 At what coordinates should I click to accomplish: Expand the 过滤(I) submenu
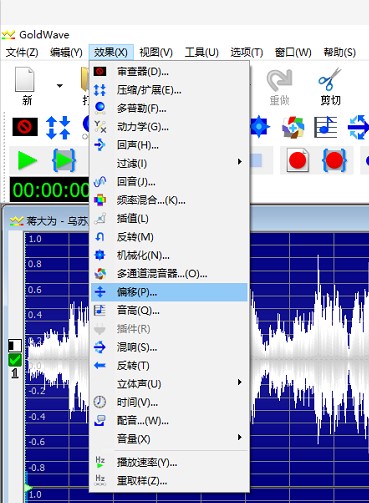169,163
